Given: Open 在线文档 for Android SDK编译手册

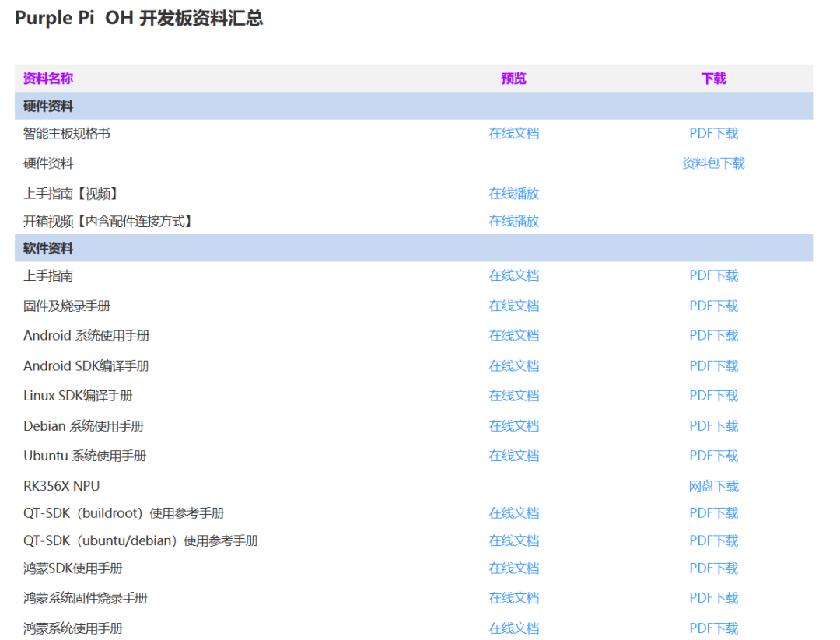Looking at the screenshot, I should click(513, 365).
